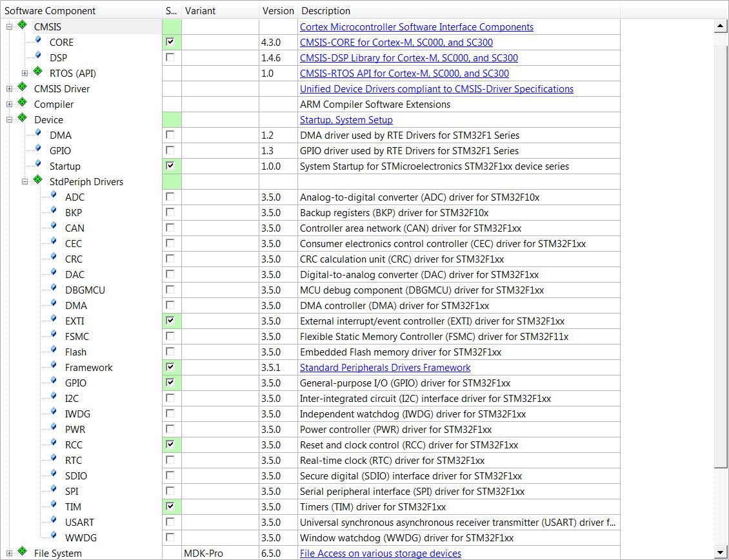This screenshot has height=560, width=729.
Task: Open the Startup, System Setup link
Action: tap(346, 120)
